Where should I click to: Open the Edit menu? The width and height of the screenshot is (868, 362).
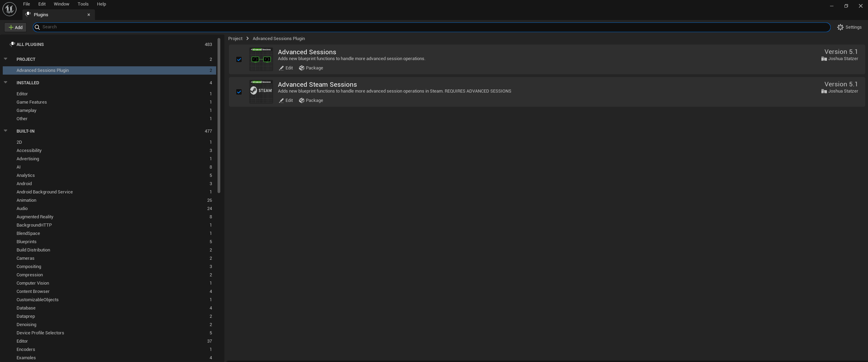pos(42,4)
